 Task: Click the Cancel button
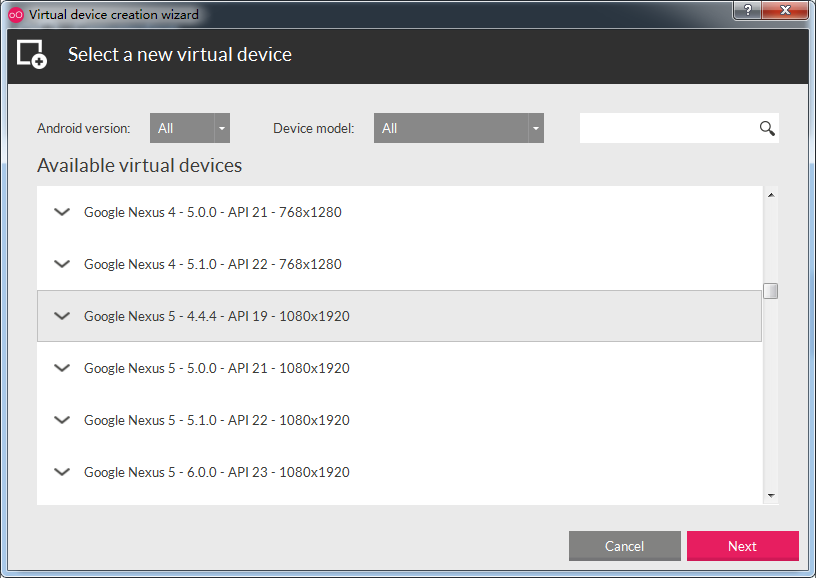pos(624,546)
